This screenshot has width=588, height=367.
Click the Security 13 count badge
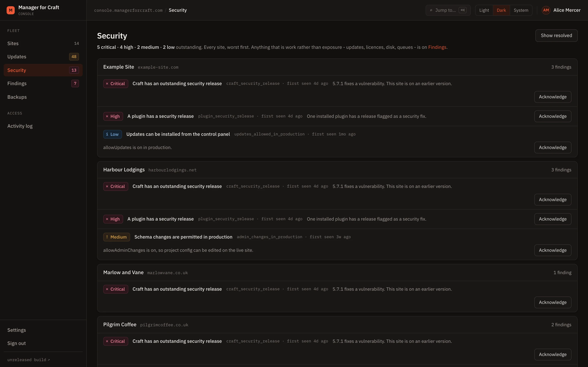tap(74, 70)
